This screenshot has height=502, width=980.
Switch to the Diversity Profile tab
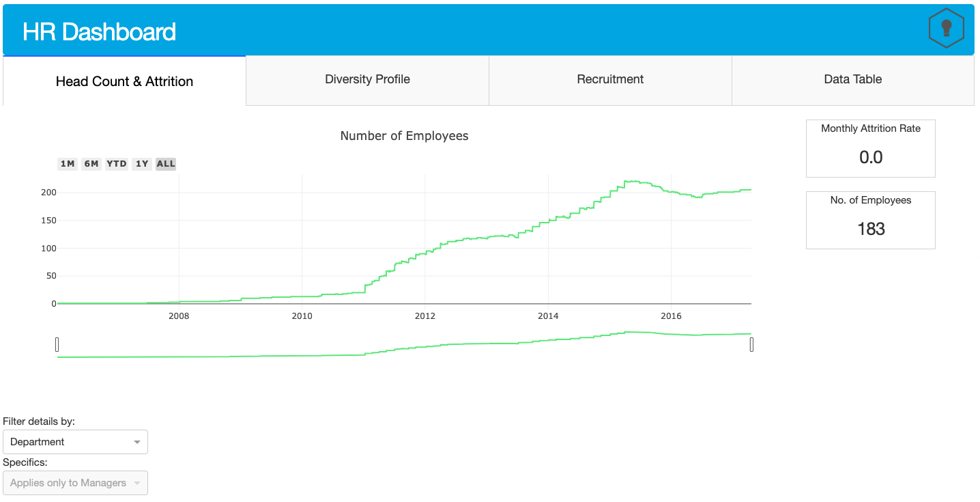coord(367,80)
